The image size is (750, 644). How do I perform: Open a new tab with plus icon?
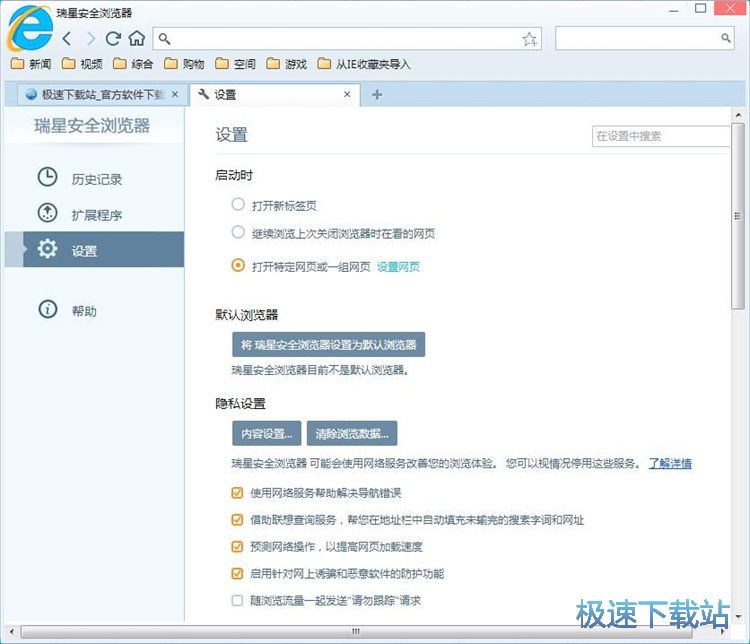click(377, 94)
